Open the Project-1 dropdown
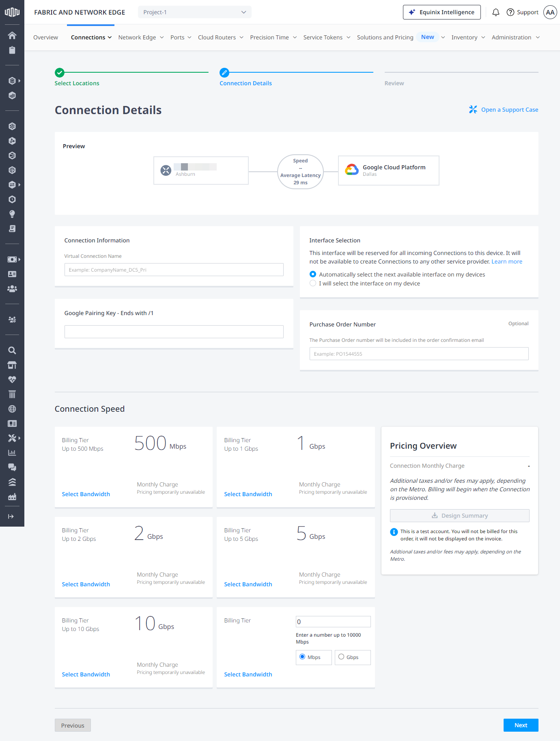Image resolution: width=560 pixels, height=741 pixels. click(x=194, y=12)
